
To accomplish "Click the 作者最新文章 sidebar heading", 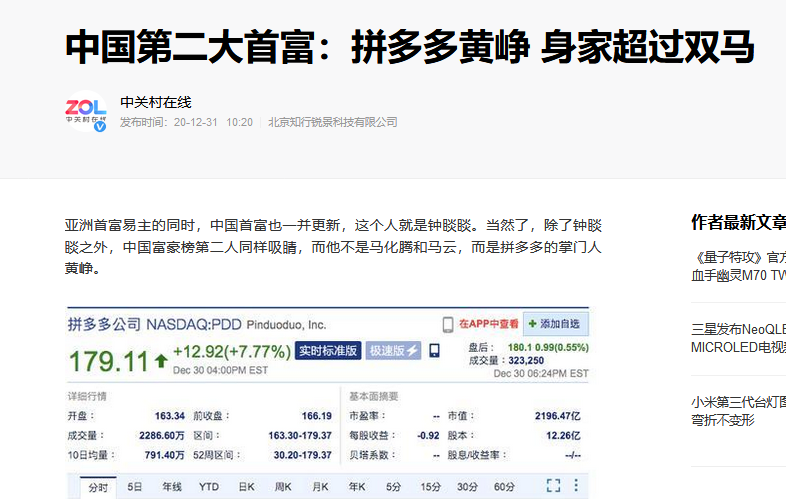I will click(x=738, y=222).
